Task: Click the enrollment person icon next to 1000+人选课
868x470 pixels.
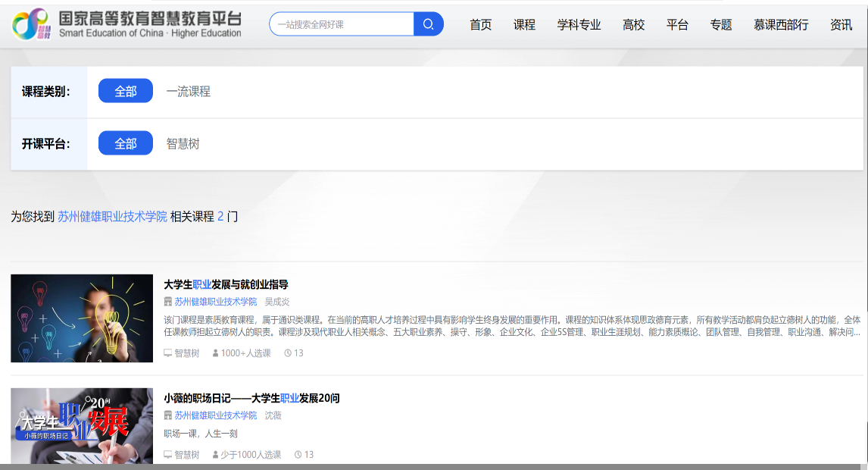Action: coord(216,353)
